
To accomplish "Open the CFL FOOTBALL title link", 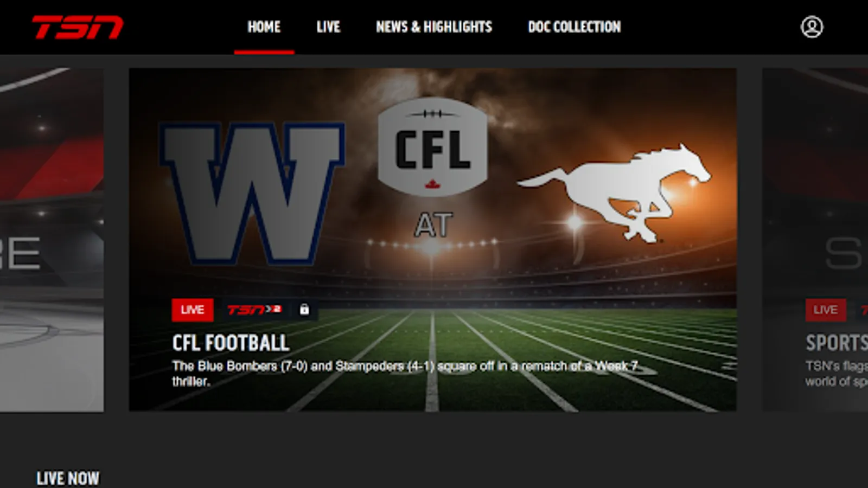I will pos(231,343).
